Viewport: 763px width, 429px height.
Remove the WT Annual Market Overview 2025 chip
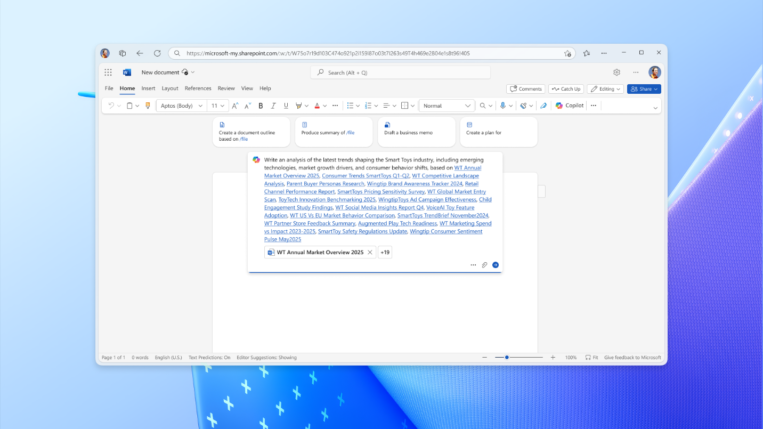[x=370, y=252]
